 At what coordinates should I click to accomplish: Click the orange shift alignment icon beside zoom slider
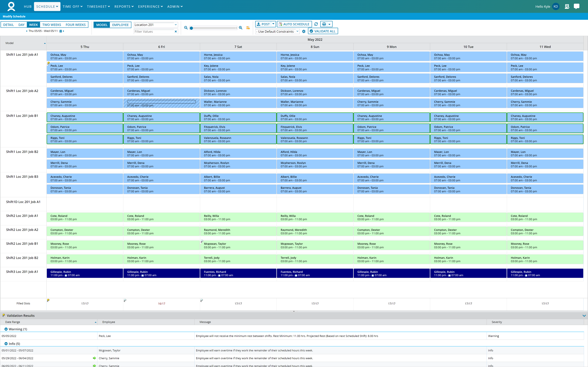[x=248, y=28]
